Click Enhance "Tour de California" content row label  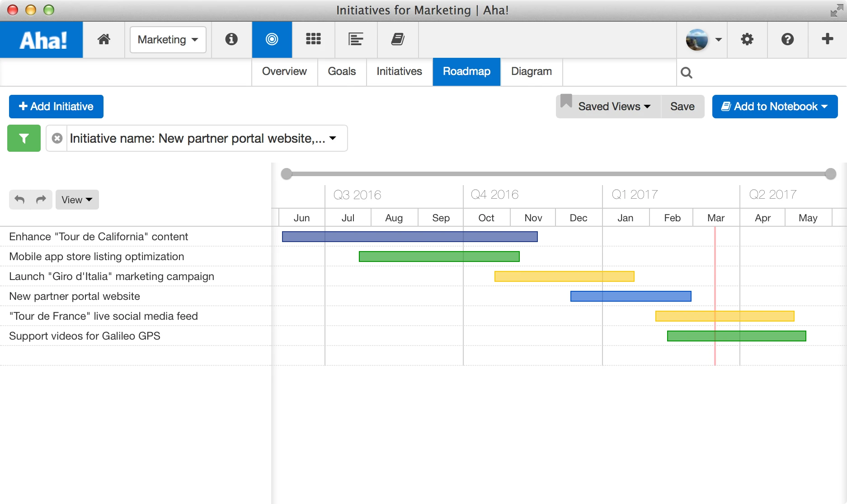point(99,237)
